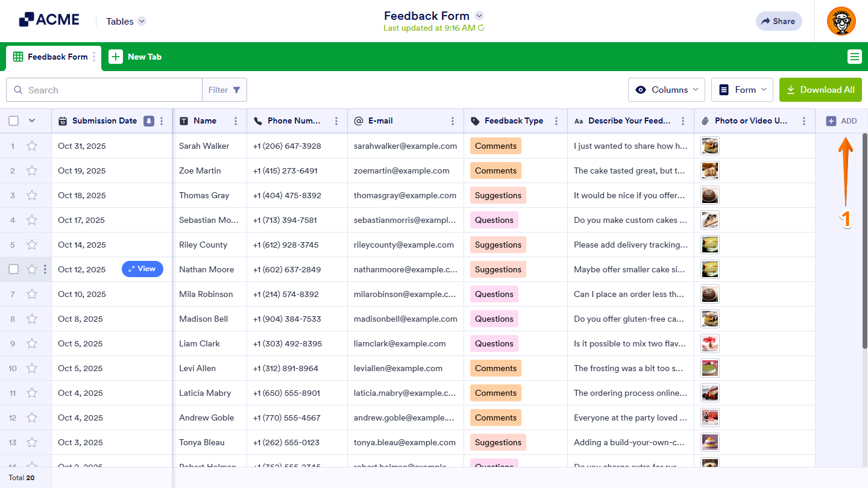Click the ACME logo
The width and height of the screenshot is (868, 488).
pyautogui.click(x=49, y=20)
